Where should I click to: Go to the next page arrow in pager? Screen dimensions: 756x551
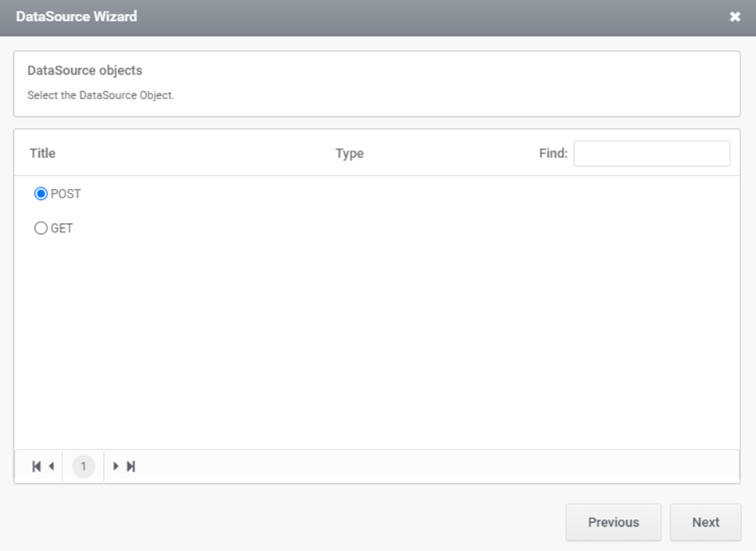tap(116, 466)
